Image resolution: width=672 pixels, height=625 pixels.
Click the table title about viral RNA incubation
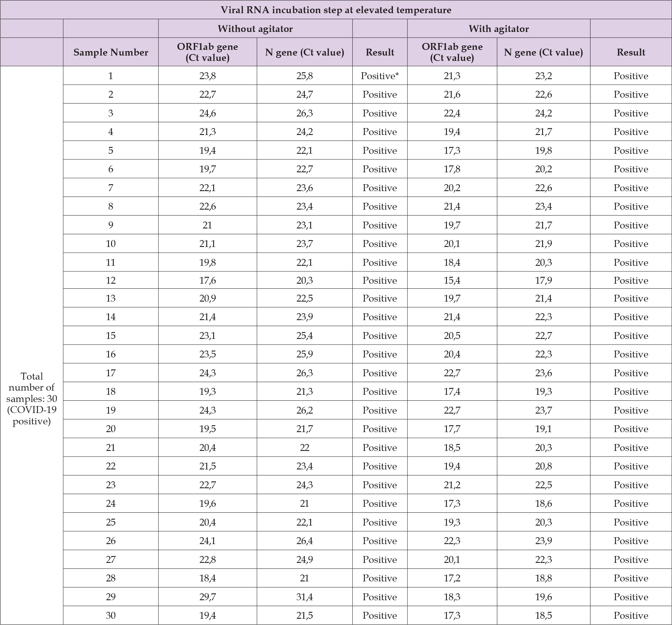click(x=336, y=10)
